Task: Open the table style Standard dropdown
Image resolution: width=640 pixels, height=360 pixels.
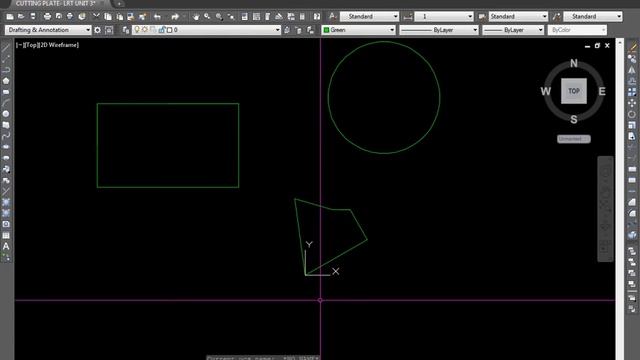Action: (518, 17)
